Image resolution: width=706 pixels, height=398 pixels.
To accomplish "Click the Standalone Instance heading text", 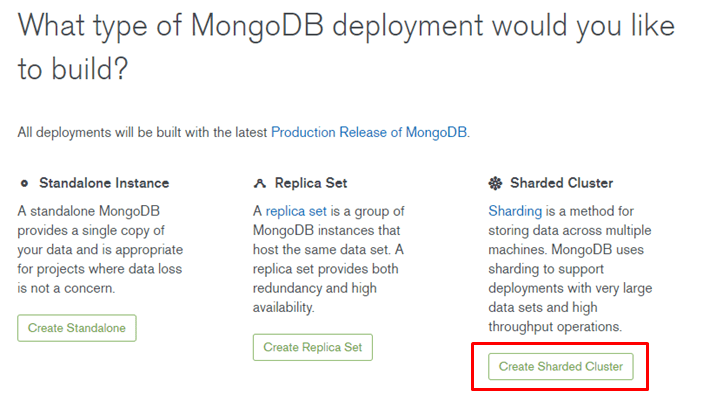I will pos(104,183).
